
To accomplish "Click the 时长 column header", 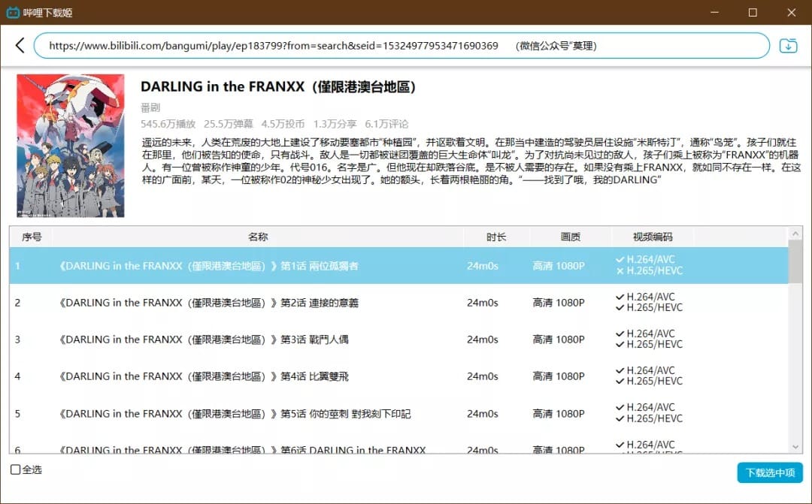I will (495, 237).
